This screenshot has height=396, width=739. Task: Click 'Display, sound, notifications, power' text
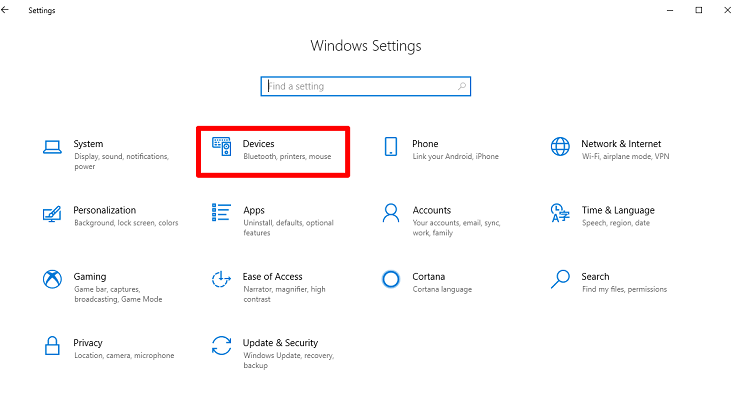121,161
